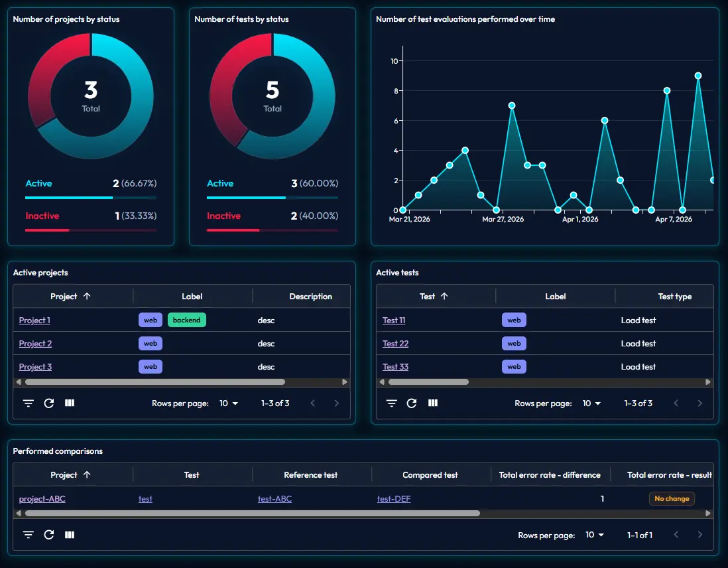Screen dimensions: 728x568
Task: Go to previous page in Performed comparisons
Action: coord(676,535)
